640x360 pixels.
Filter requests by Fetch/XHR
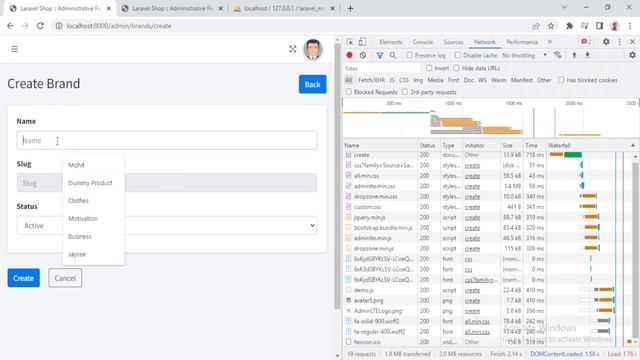point(371,80)
